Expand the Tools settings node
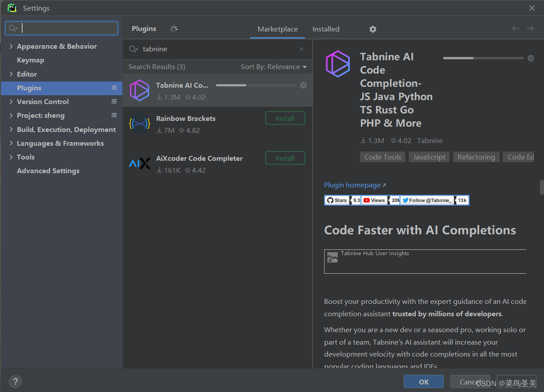The width and height of the screenshot is (544, 392). [x=11, y=157]
